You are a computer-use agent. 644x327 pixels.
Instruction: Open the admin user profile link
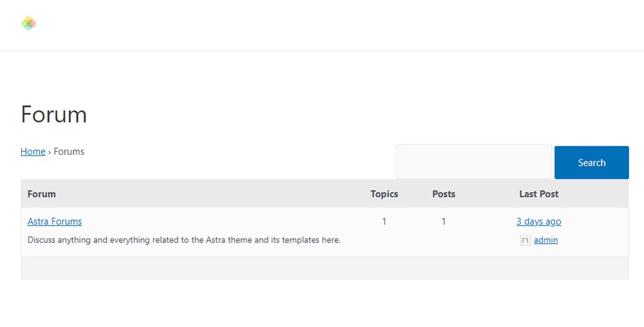pos(545,240)
